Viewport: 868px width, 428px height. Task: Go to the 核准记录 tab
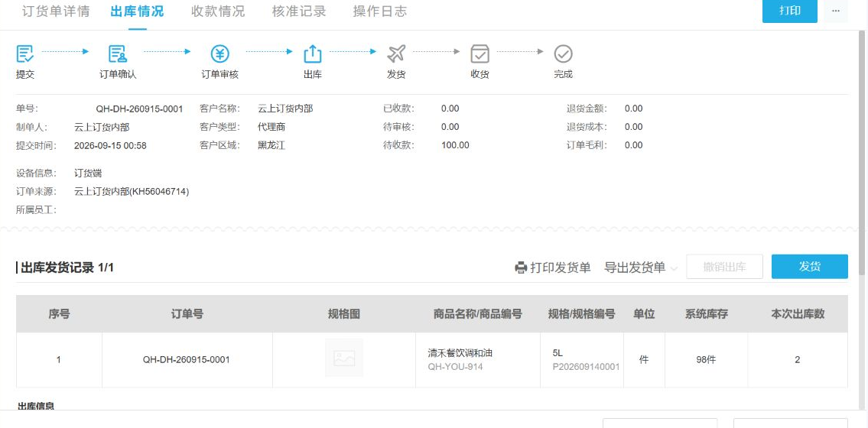click(299, 11)
